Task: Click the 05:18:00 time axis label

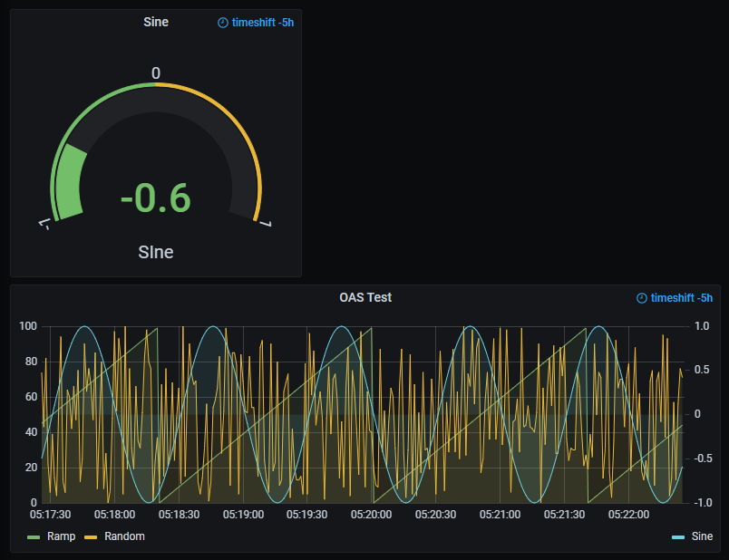Action: coord(114,515)
